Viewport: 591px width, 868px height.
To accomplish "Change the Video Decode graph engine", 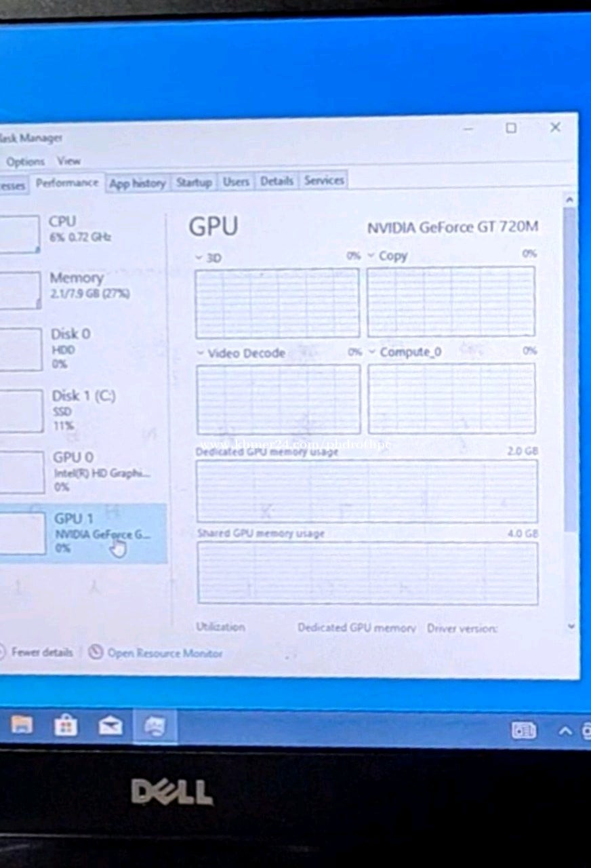I will pyautogui.click(x=201, y=353).
